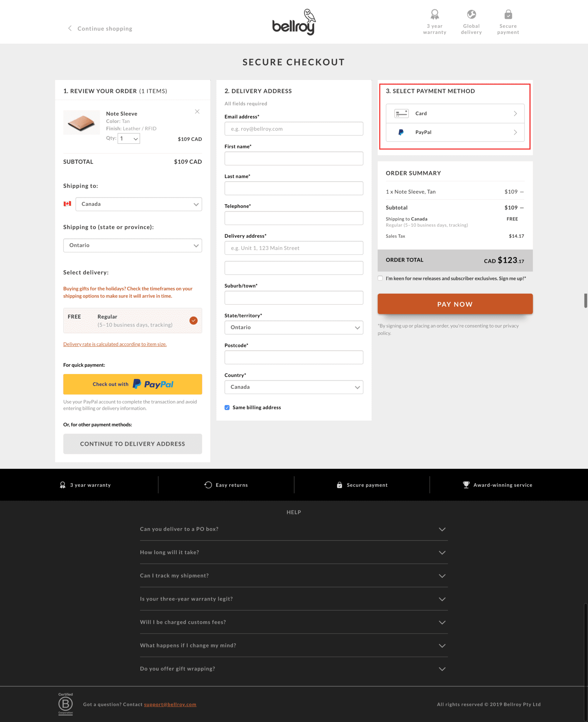Open the support@bellroy.com email link
The height and width of the screenshot is (722, 588).
tap(170, 704)
